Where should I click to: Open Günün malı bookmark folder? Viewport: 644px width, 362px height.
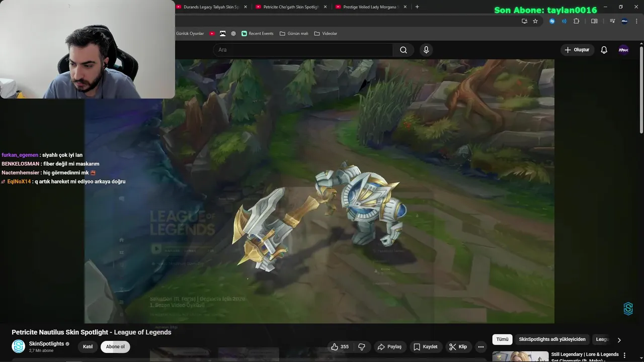294,34
